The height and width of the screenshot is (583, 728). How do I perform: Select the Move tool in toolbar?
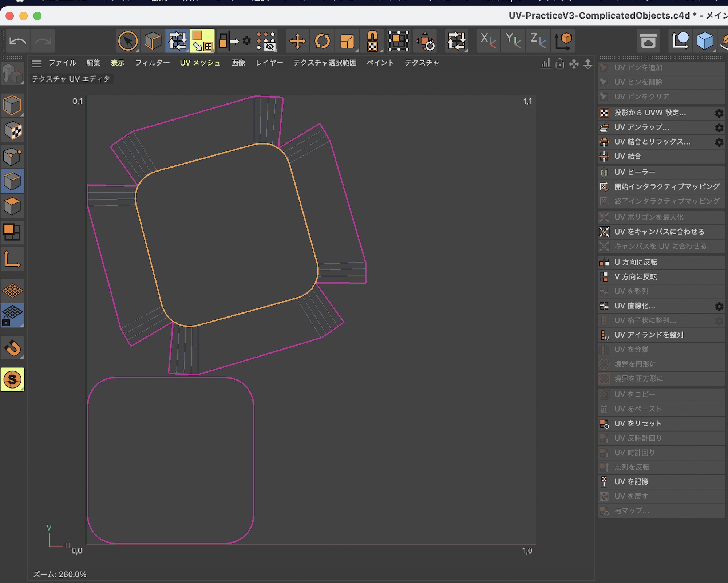tap(297, 41)
